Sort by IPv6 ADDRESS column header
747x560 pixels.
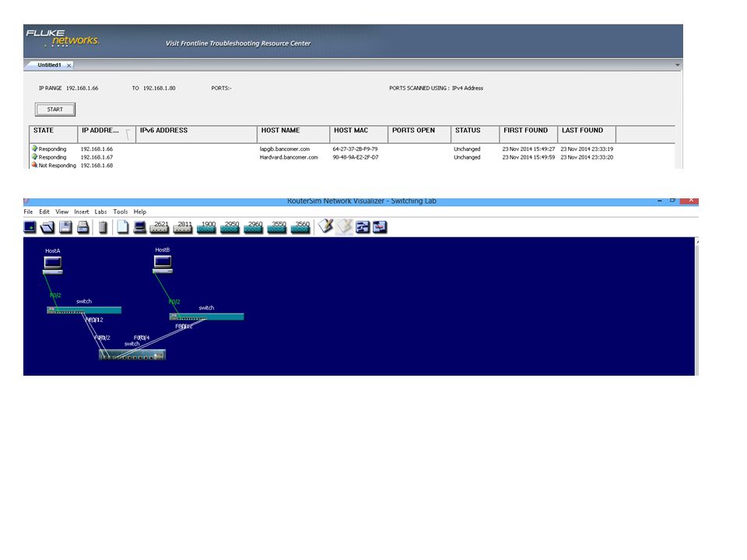[x=196, y=135]
